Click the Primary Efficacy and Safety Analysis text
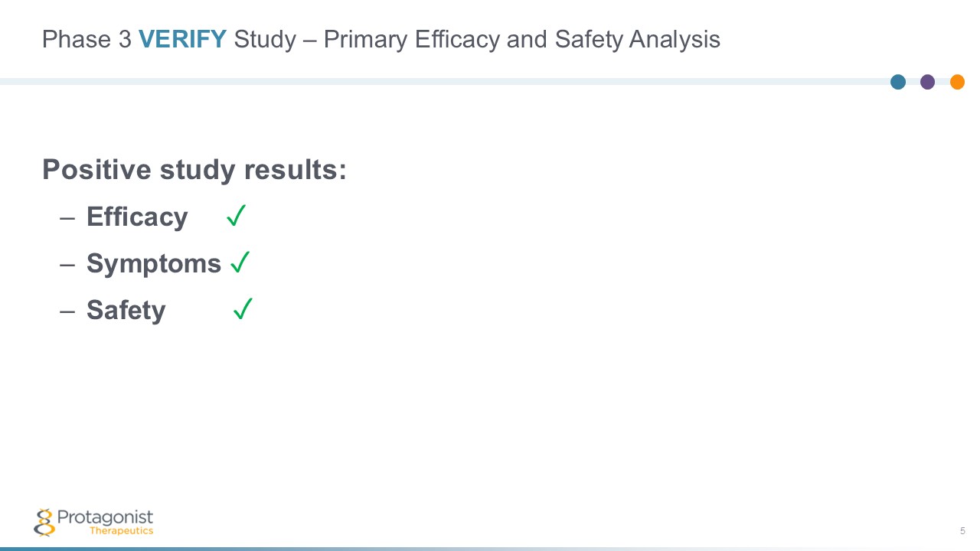This screenshot has height=551, width=980. click(x=521, y=39)
